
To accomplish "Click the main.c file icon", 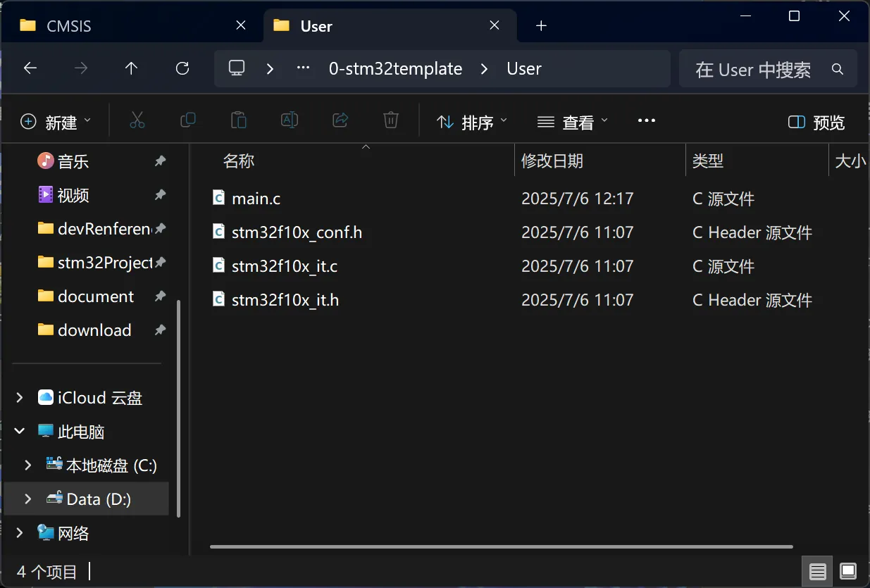I will [x=219, y=198].
